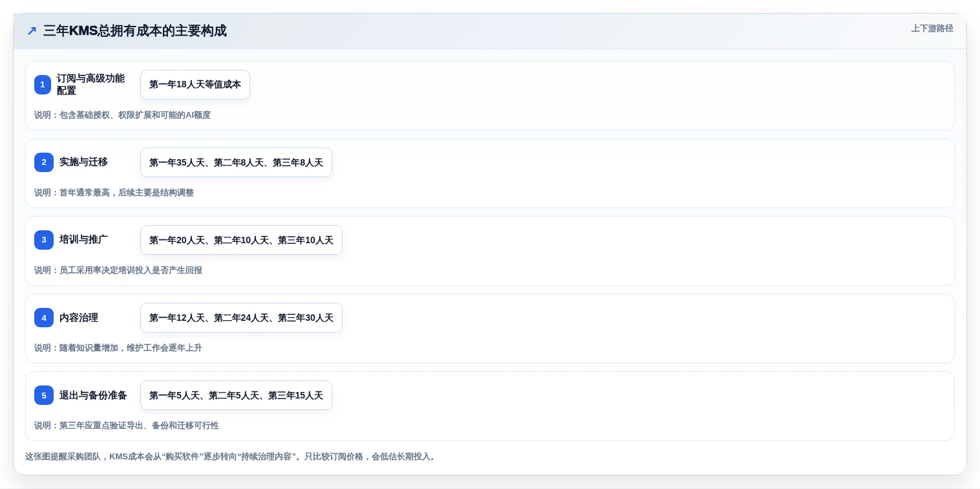Select the number 5 badge for 退出与备份准备

click(x=44, y=395)
